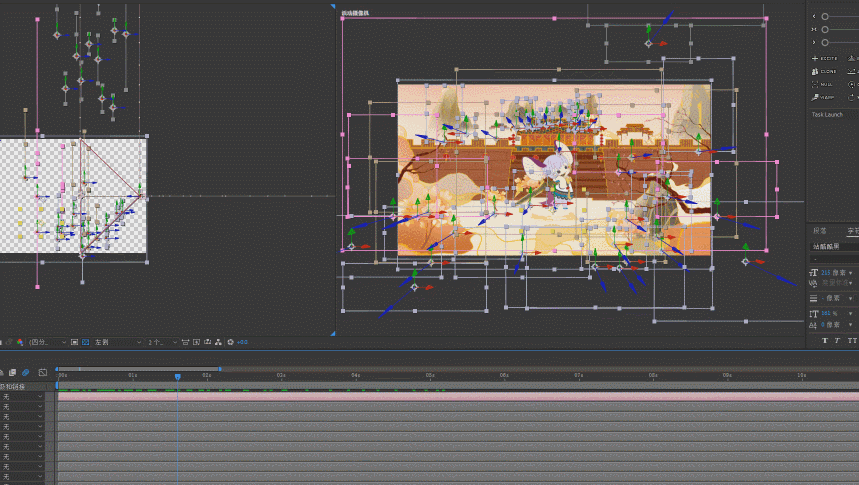The height and width of the screenshot is (485, 859).
Task: Click the kerning icon
Action: [814, 283]
